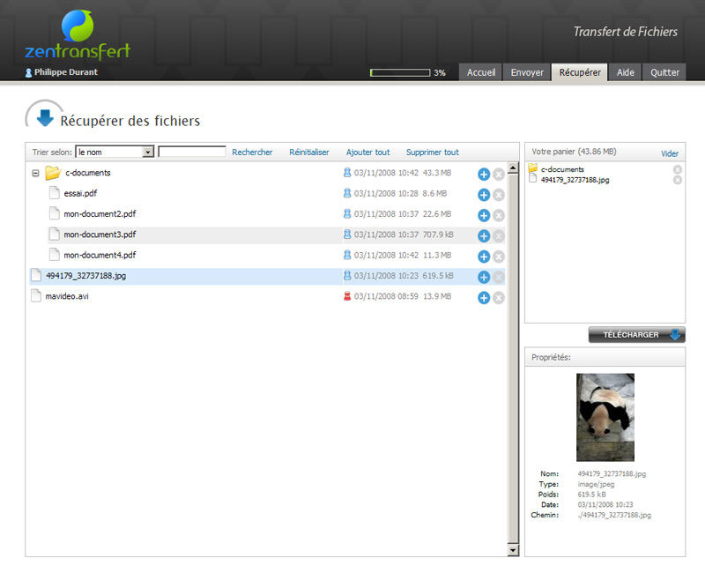Click the image/jpeg type value
705x588 pixels.
coord(596,484)
